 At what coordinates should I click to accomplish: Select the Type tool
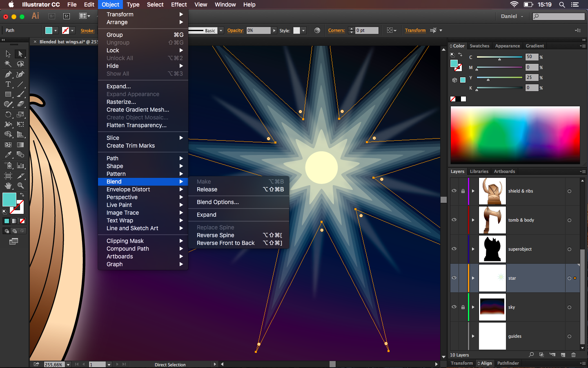click(8, 84)
